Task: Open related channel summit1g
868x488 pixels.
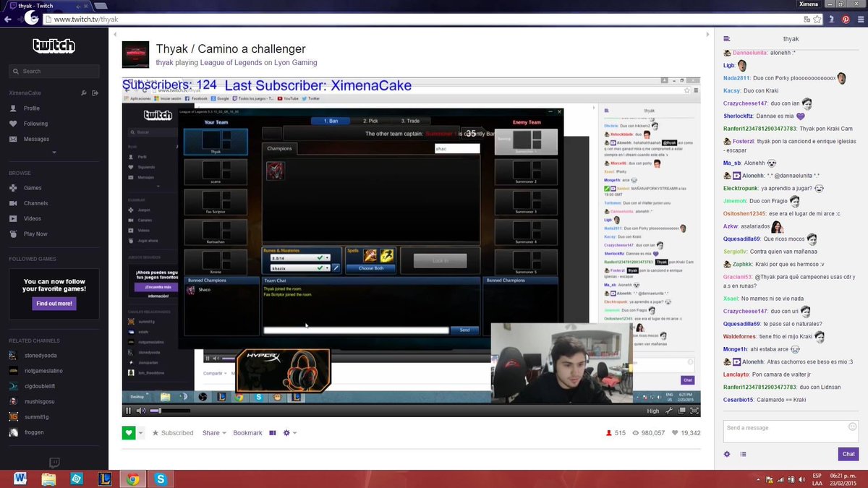Action: pyautogui.click(x=36, y=417)
